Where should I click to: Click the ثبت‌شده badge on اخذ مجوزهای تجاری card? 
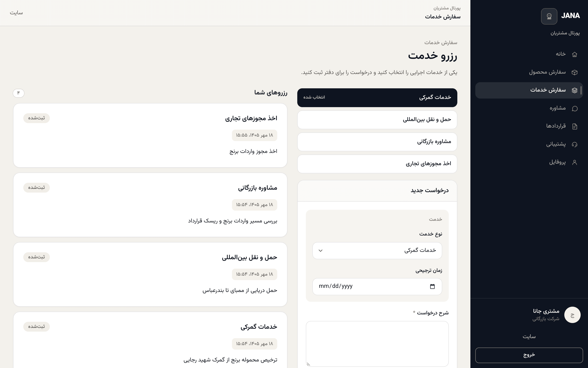click(37, 118)
